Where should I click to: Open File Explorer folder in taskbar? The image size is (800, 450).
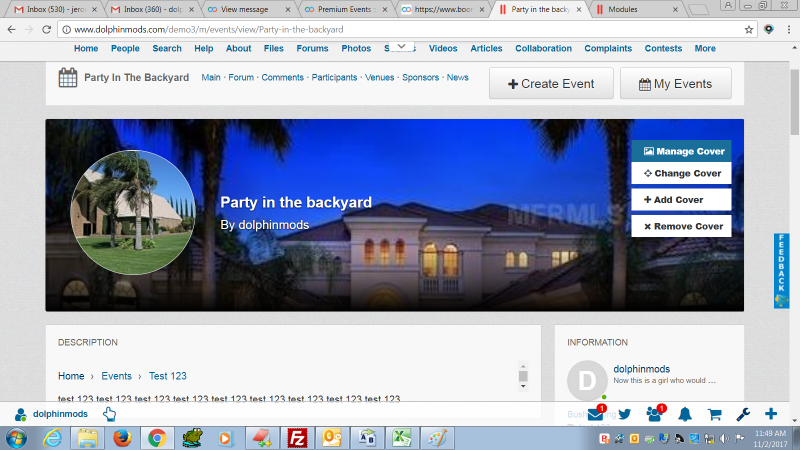(x=87, y=438)
